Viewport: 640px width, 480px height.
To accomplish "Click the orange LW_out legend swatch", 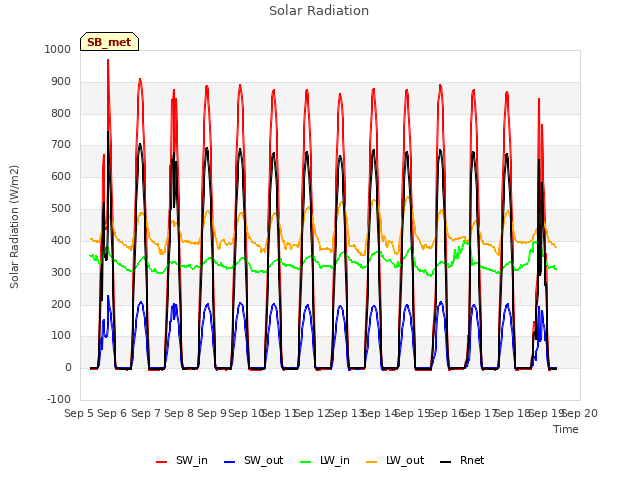I will tap(372, 462).
